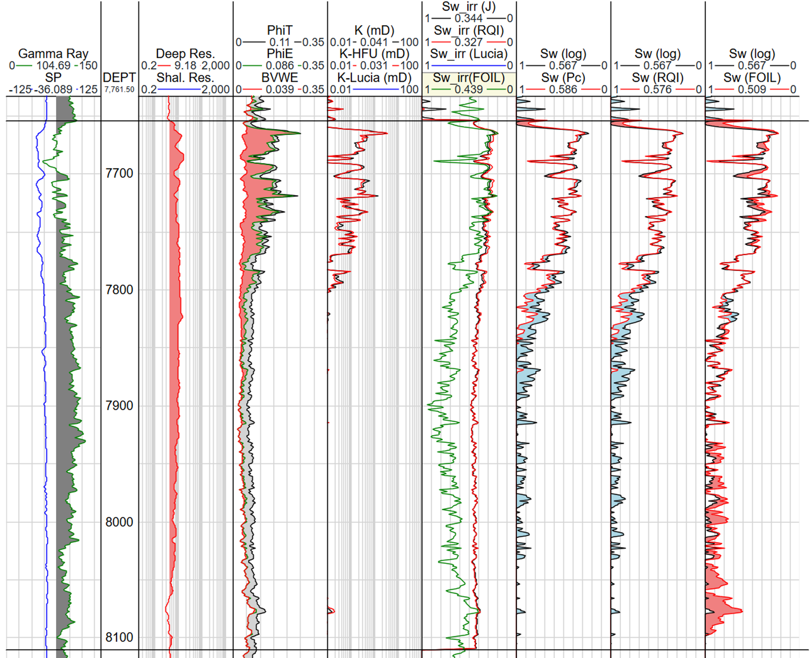The width and height of the screenshot is (812, 658).
Task: Click the PhiE curve header label
Action: [280, 54]
